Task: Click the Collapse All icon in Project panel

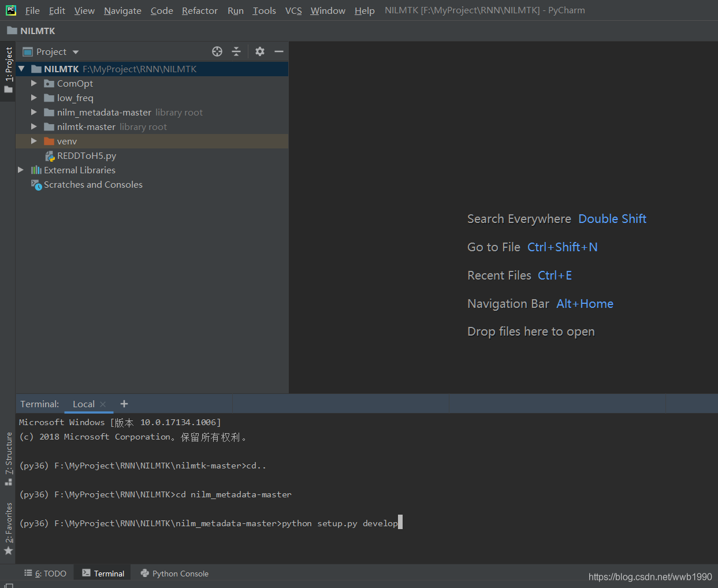Action: pos(236,51)
